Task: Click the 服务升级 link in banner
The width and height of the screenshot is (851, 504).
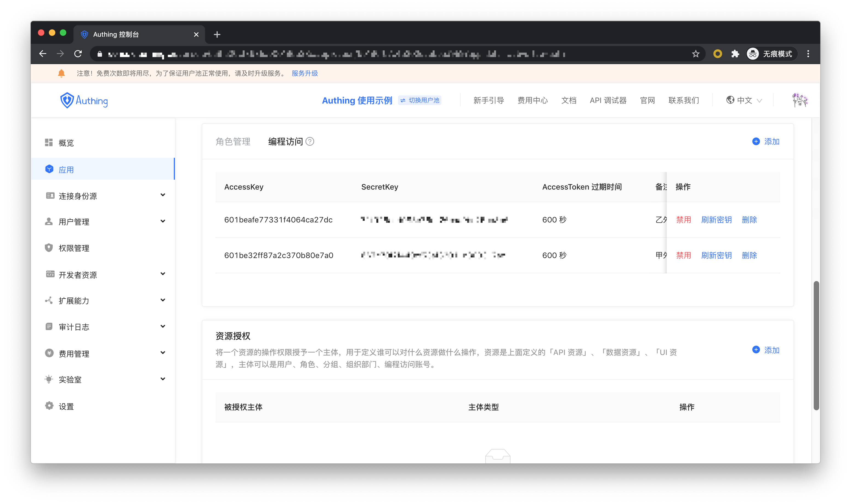Action: 305,73
